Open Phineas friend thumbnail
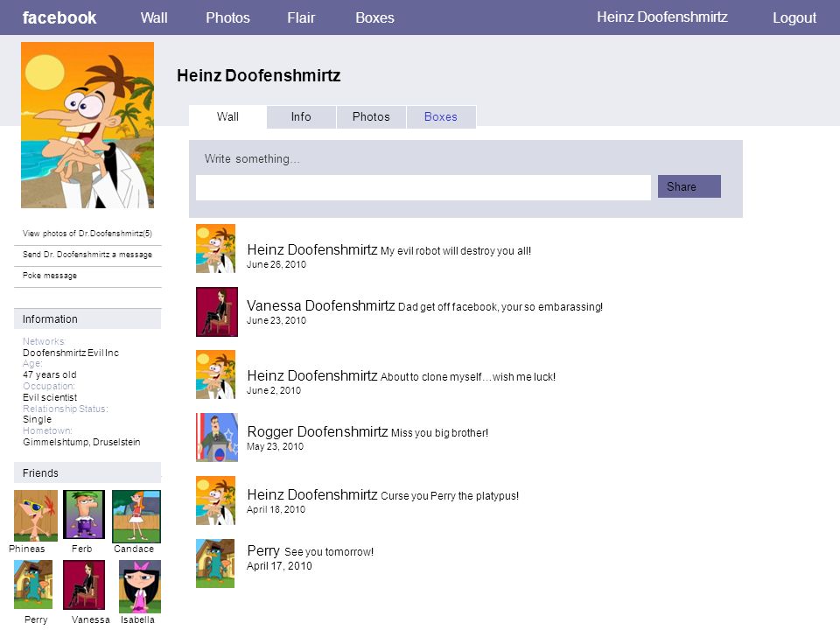The image size is (840, 630). [36, 515]
